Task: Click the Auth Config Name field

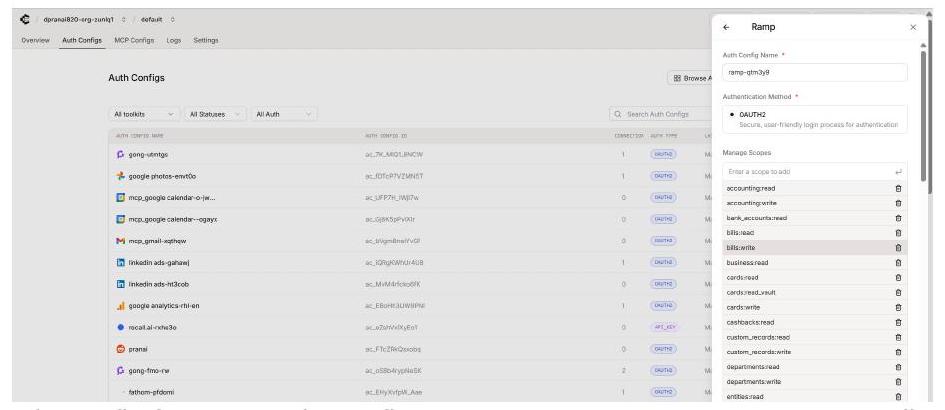Action: 815,72
